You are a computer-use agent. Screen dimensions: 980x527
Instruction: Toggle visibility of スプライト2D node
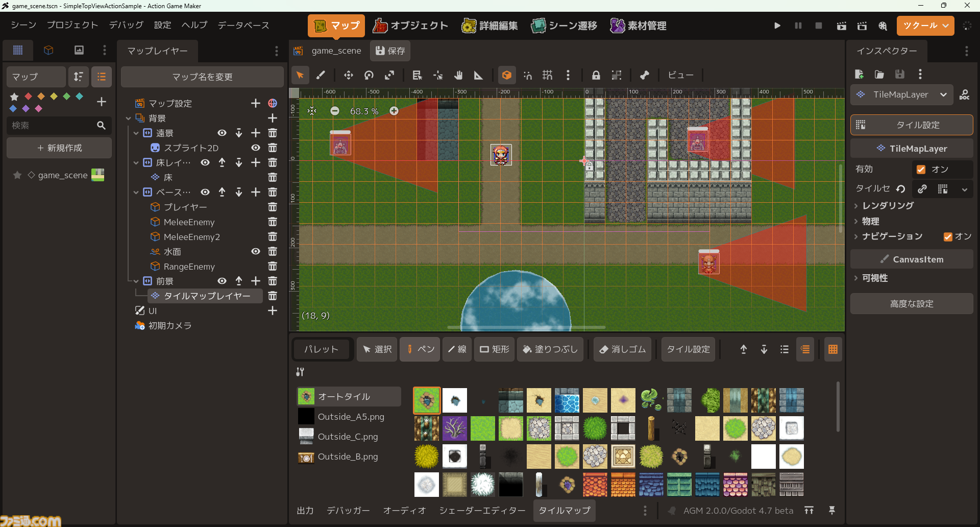tap(256, 148)
